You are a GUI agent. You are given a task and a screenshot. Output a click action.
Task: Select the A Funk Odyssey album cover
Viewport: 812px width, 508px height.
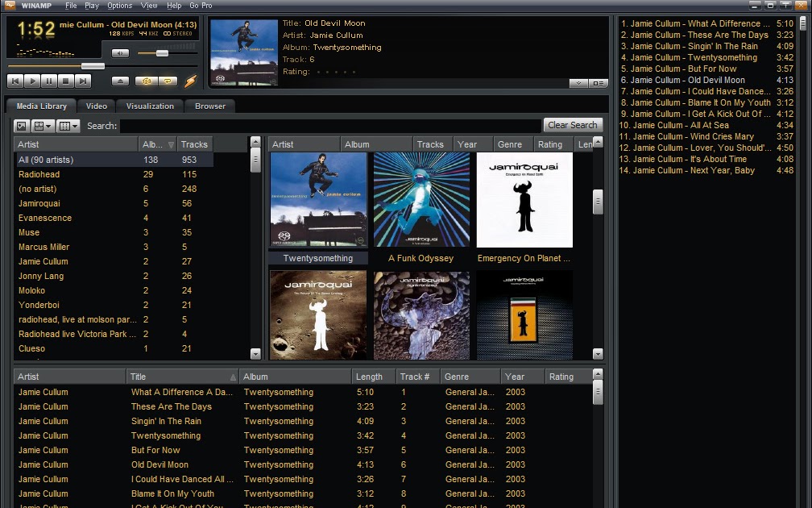[421, 200]
